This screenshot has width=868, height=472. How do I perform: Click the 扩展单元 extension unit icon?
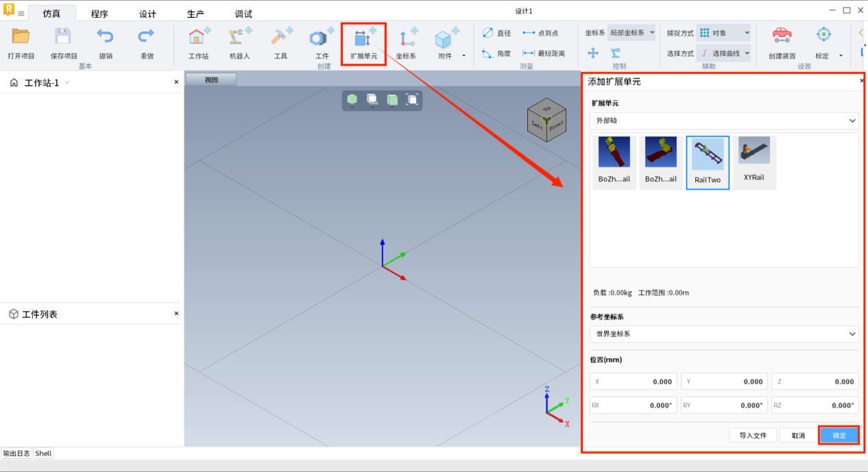tap(363, 38)
